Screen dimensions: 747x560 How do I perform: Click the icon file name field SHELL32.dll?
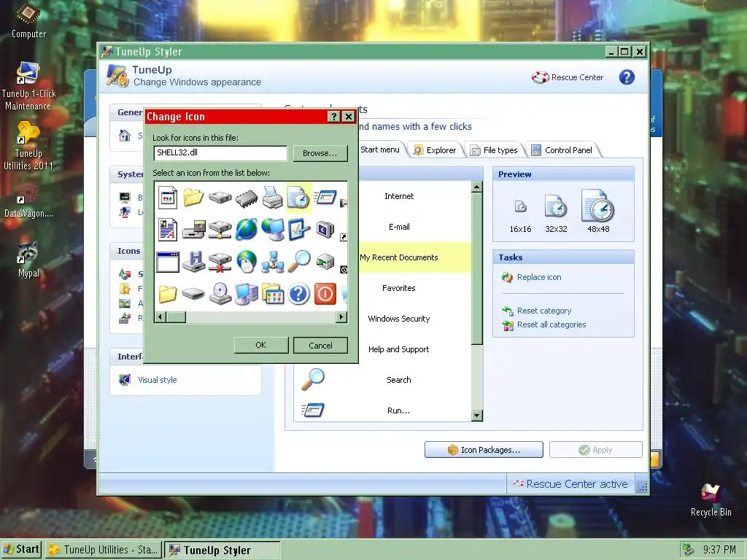(x=220, y=153)
